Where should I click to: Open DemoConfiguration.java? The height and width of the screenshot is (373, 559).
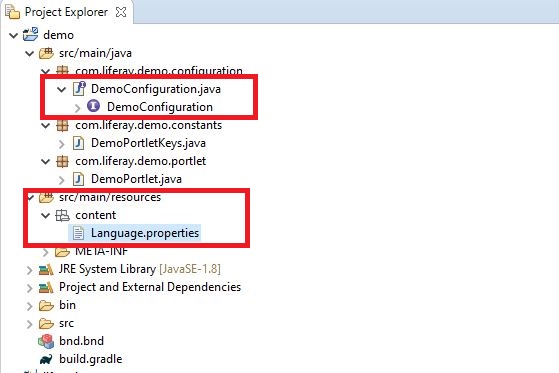point(156,89)
